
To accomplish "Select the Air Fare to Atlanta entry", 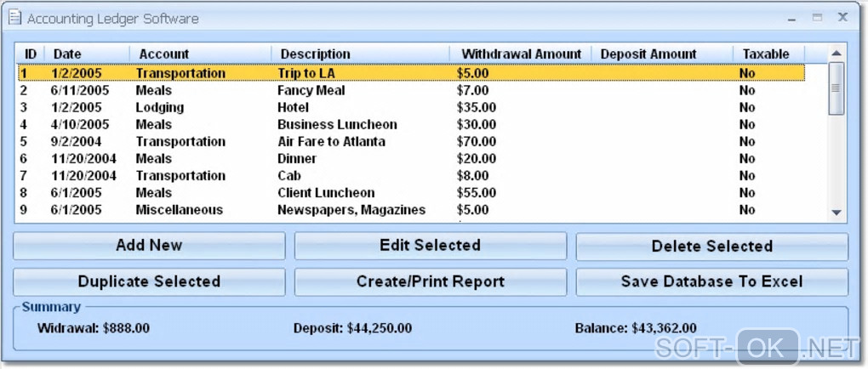I will (x=411, y=142).
